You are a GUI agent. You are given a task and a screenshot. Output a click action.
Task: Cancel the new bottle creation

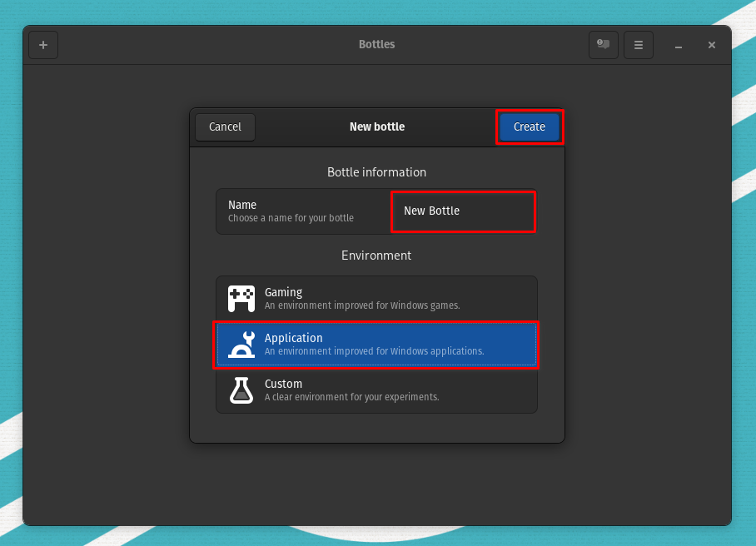coord(224,127)
